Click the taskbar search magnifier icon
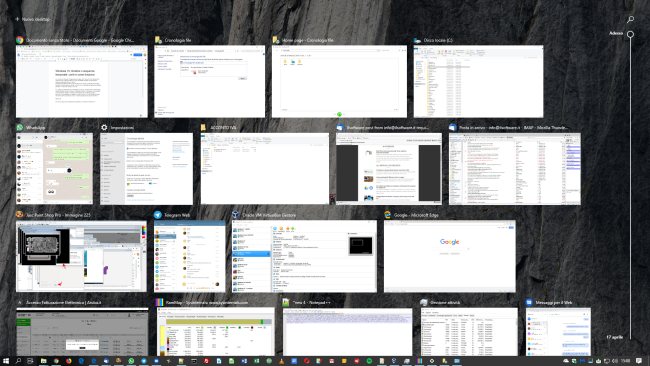The width and height of the screenshot is (650, 366). 18,361
